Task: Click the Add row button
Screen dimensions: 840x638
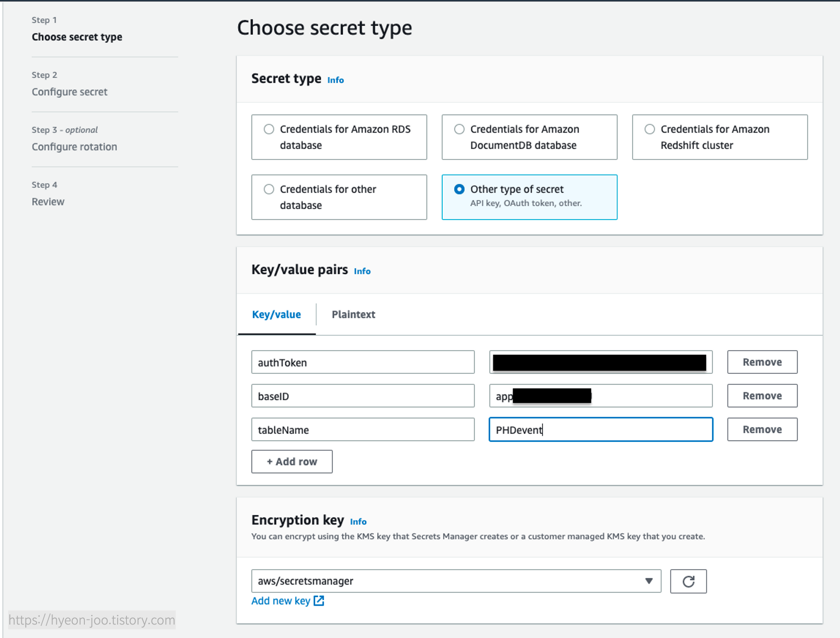Action: pos(291,462)
